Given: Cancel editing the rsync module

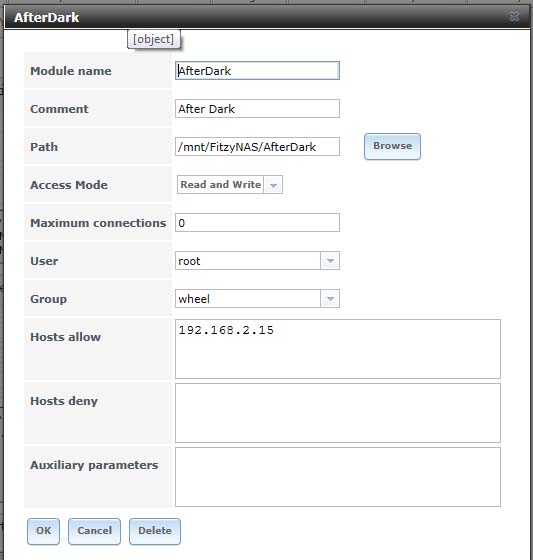Looking at the screenshot, I should (94, 531).
